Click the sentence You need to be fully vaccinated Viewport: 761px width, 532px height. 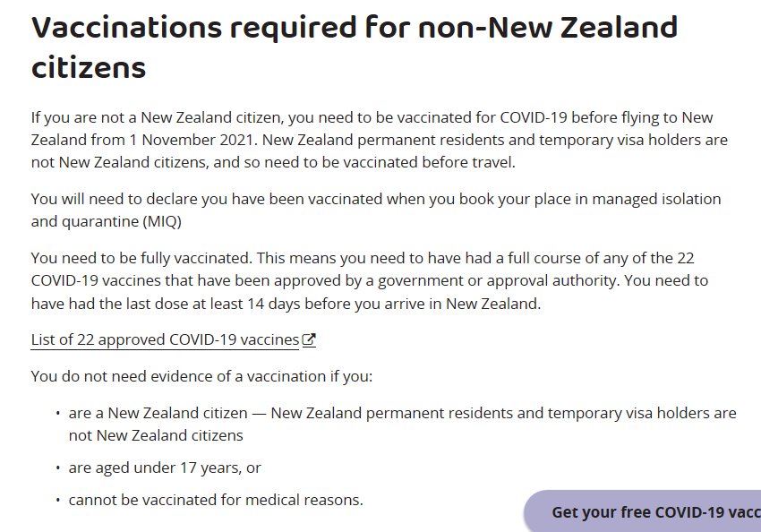pos(141,259)
